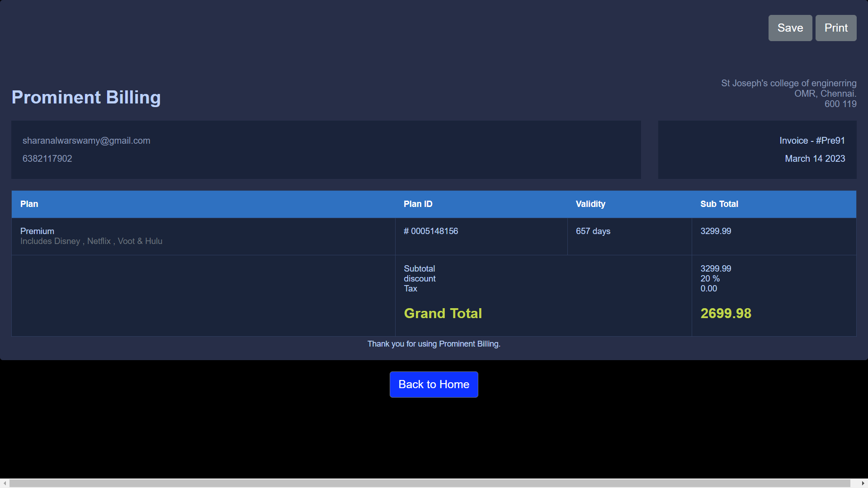Click the left arrow of the horizontal scrollbar
Image resolution: width=868 pixels, height=488 pixels.
4,484
